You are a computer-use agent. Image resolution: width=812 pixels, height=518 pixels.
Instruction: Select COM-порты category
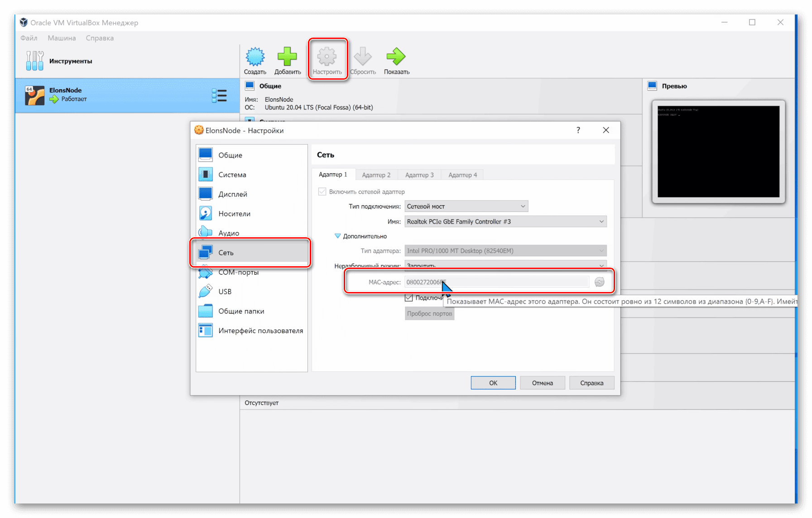[x=252, y=272]
